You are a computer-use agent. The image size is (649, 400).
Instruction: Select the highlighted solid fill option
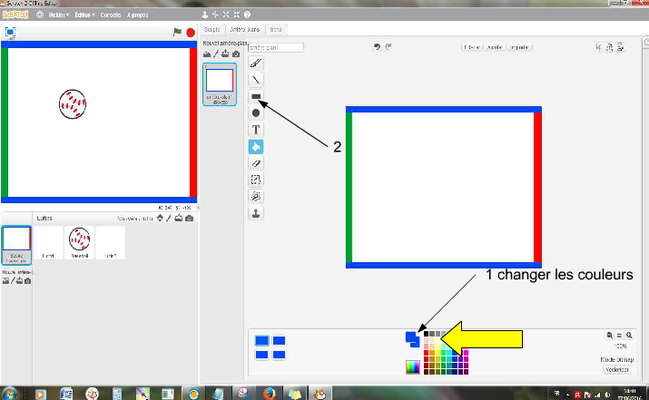[262, 340]
